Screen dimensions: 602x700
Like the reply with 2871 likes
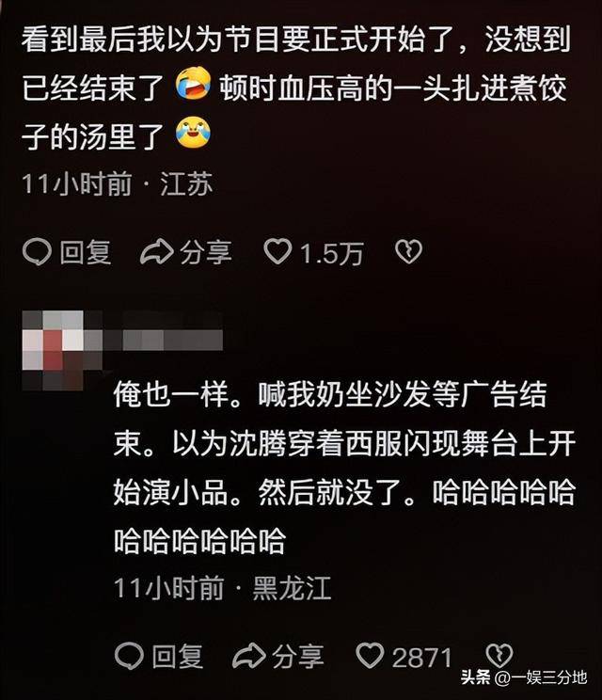point(370,656)
